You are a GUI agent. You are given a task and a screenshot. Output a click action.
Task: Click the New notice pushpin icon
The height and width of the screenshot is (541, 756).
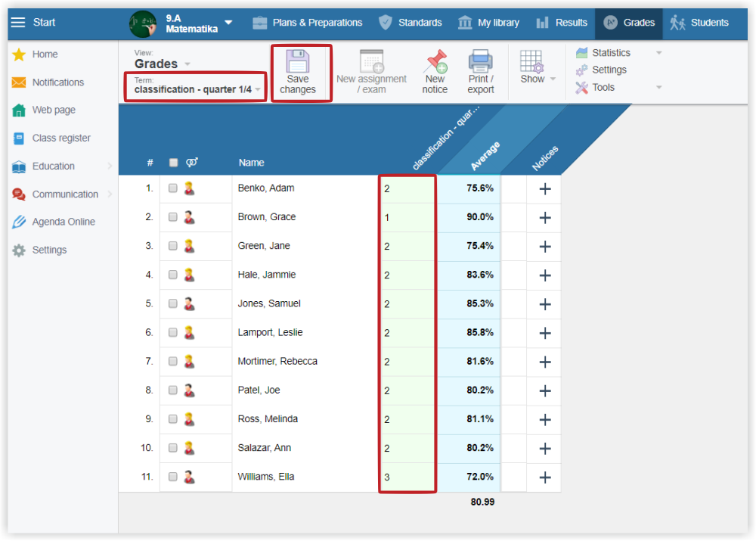(x=435, y=61)
